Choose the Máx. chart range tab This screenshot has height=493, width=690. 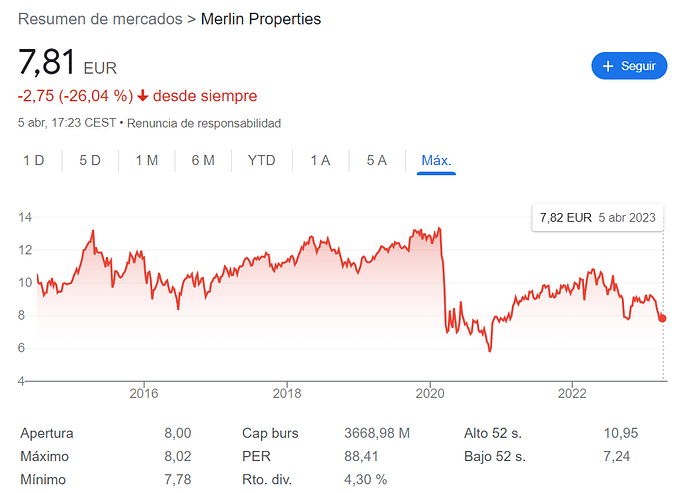pos(436,160)
